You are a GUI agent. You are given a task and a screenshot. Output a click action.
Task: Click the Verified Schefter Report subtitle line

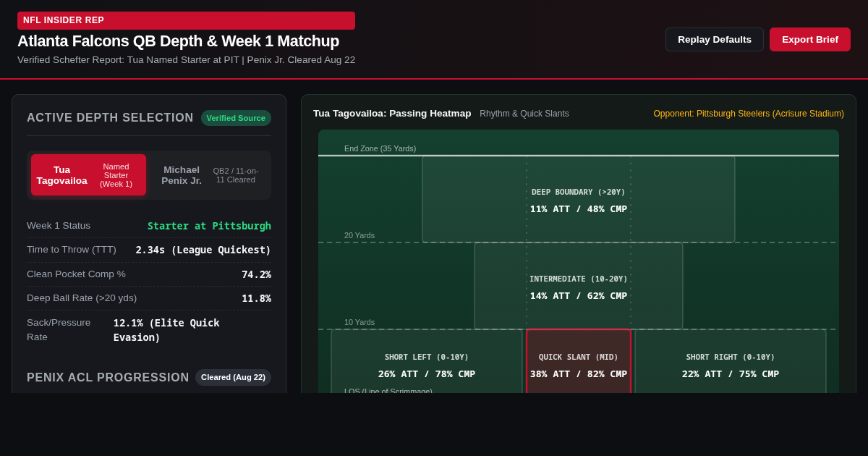(186, 60)
